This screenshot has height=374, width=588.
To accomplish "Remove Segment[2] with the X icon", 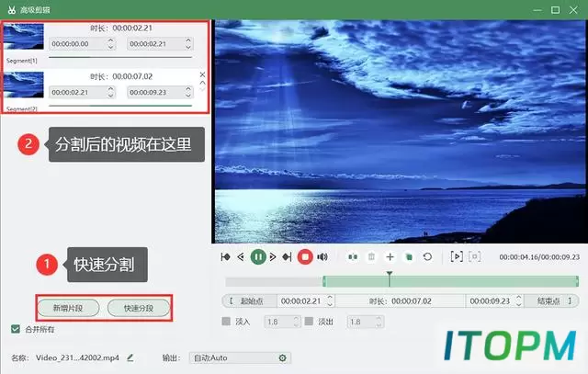I will pos(202,74).
